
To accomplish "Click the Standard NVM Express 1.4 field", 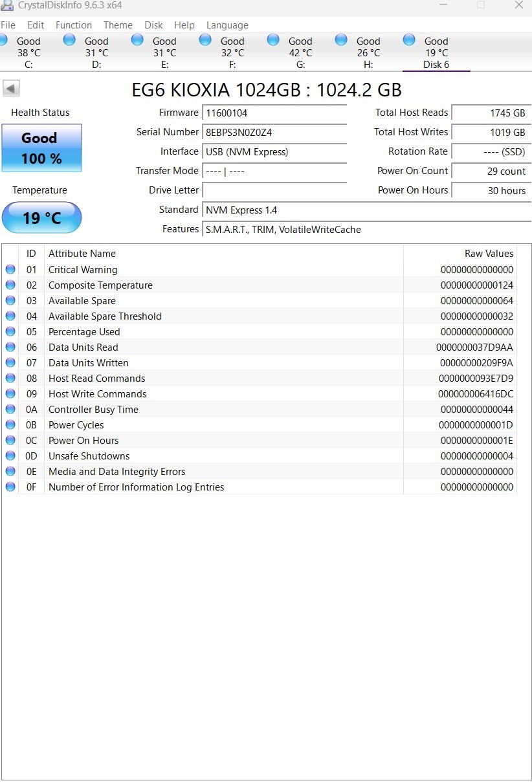I will 367,210.
